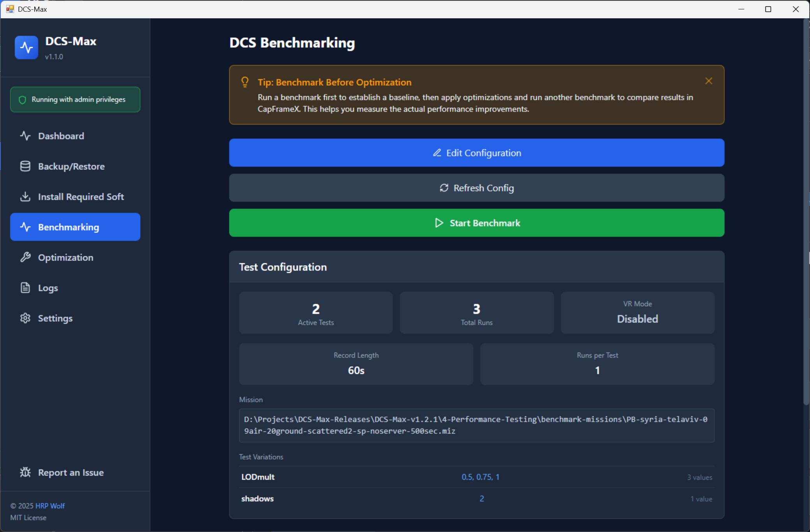Click the mission file path box
This screenshot has width=810, height=532.
point(477,425)
